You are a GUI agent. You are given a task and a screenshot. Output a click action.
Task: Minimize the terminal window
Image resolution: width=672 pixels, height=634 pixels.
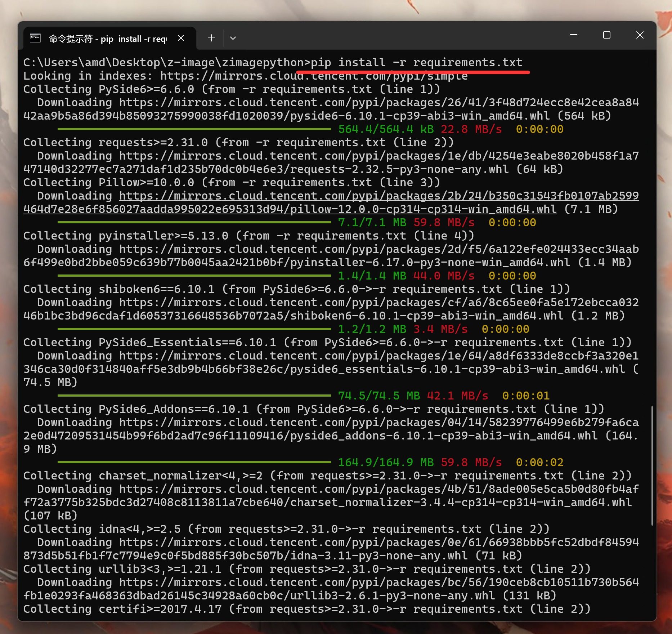574,35
